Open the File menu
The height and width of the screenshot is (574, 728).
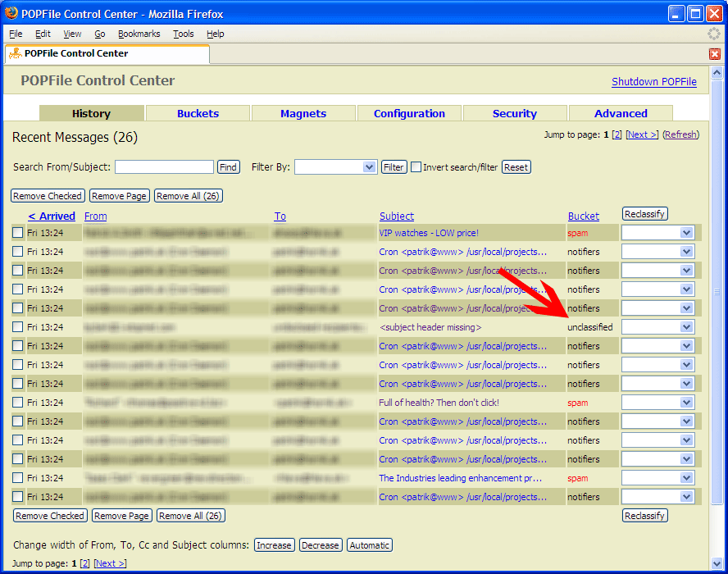(x=16, y=34)
